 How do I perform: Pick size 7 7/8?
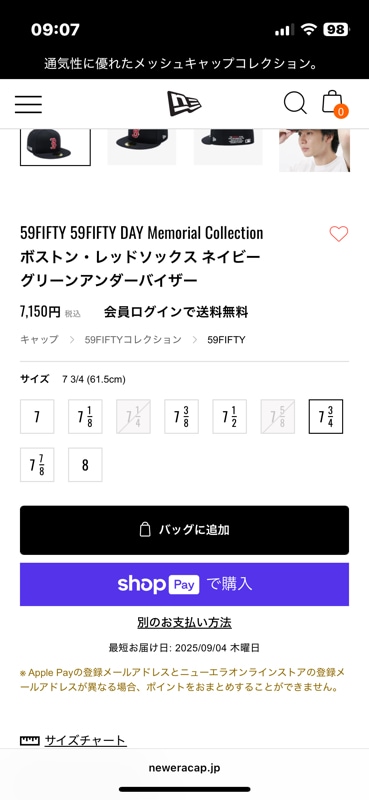pyautogui.click(x=37, y=465)
